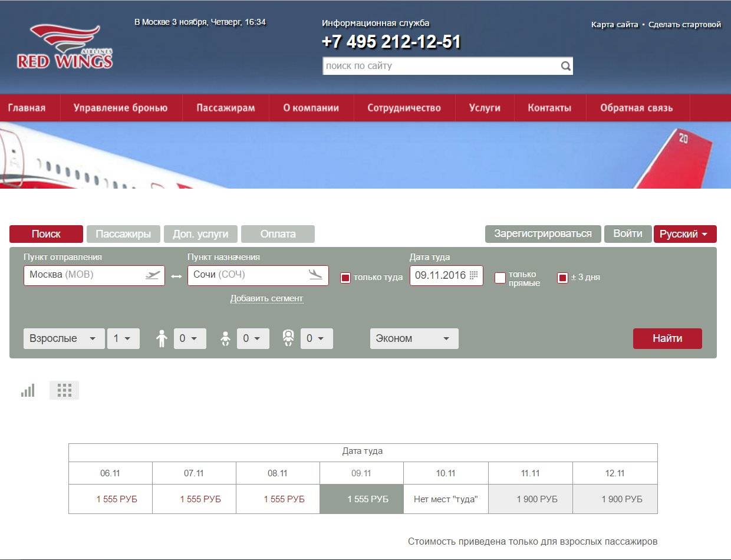
Task: Click the phone number +7 495 212-12-51
Action: click(x=391, y=42)
